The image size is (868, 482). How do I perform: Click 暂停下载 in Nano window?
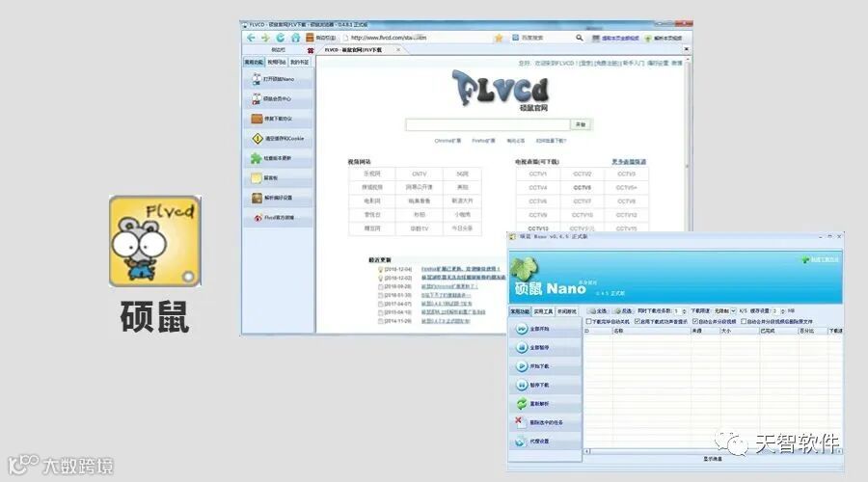(545, 386)
